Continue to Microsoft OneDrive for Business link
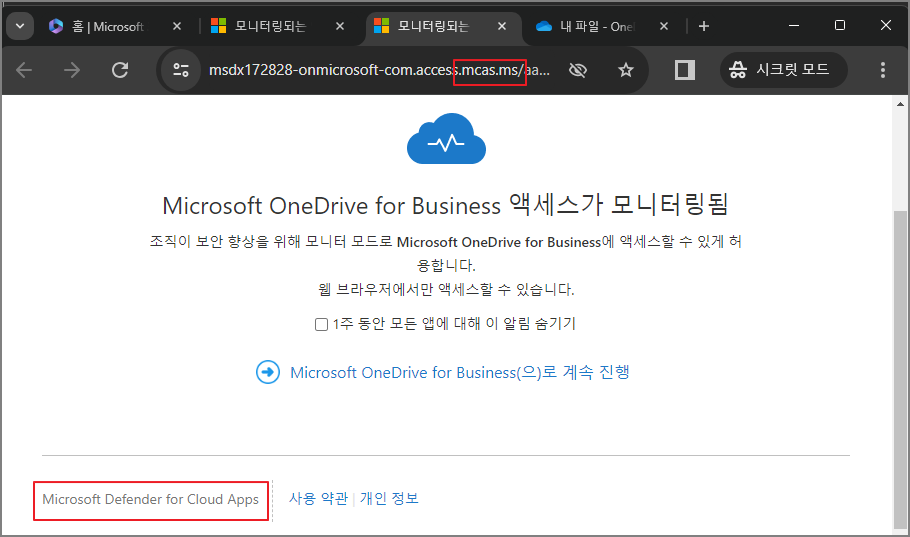Viewport: 910px width, 537px height. (x=460, y=372)
